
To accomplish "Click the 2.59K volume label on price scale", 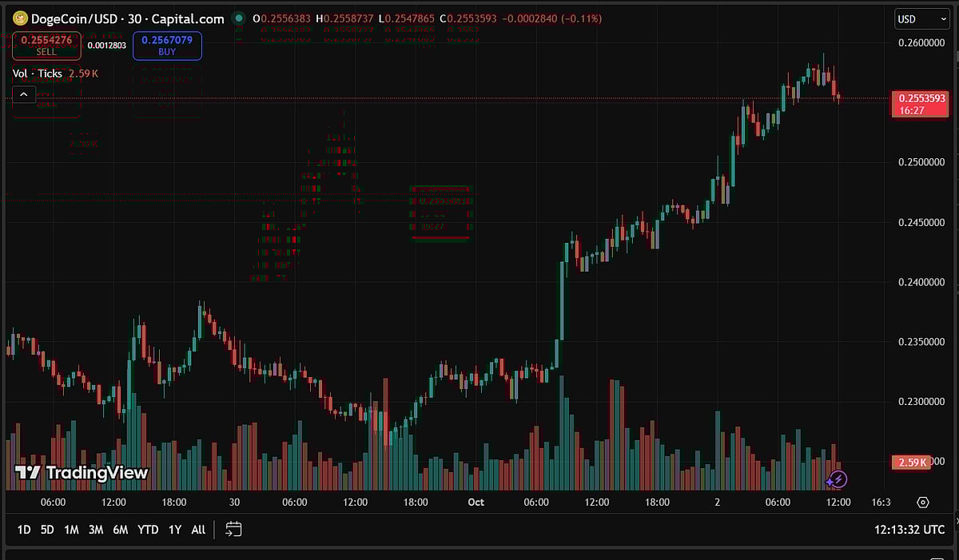I will click(x=911, y=462).
